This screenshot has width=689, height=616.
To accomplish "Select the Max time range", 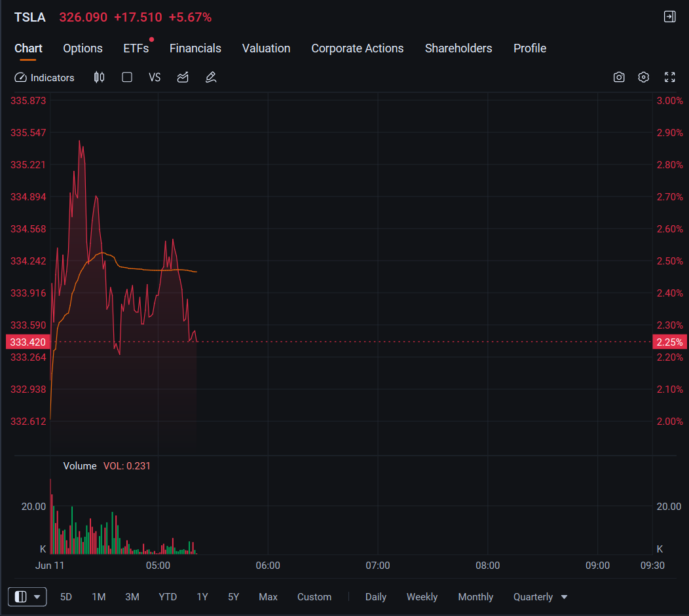I will [x=268, y=597].
